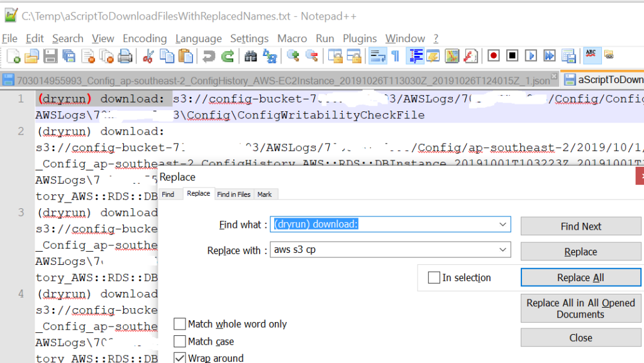Image resolution: width=644 pixels, height=363 pixels.
Task: Start macro recording with the red circle
Action: (x=493, y=56)
